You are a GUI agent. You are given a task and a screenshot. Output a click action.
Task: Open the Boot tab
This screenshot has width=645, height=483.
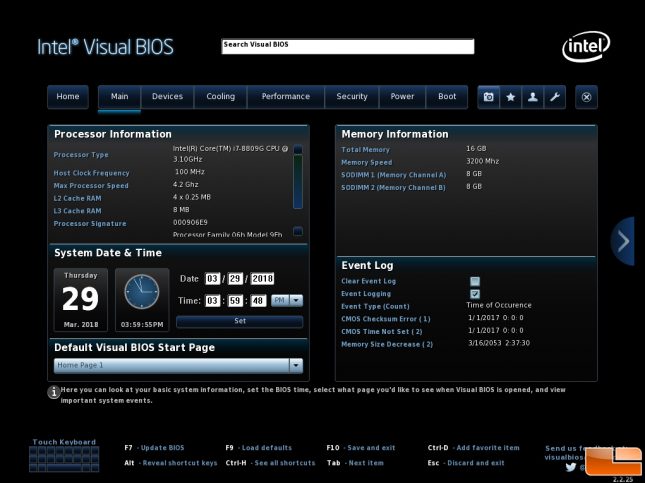pyautogui.click(x=447, y=97)
